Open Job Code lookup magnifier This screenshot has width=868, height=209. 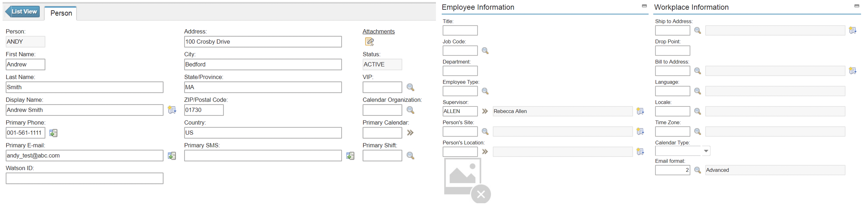point(485,51)
